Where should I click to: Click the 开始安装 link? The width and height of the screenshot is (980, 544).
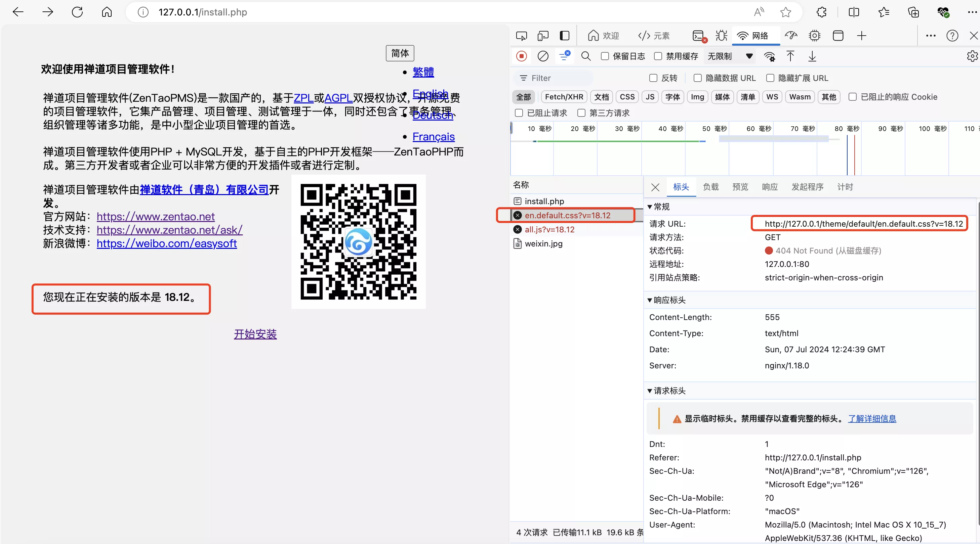[x=255, y=334]
